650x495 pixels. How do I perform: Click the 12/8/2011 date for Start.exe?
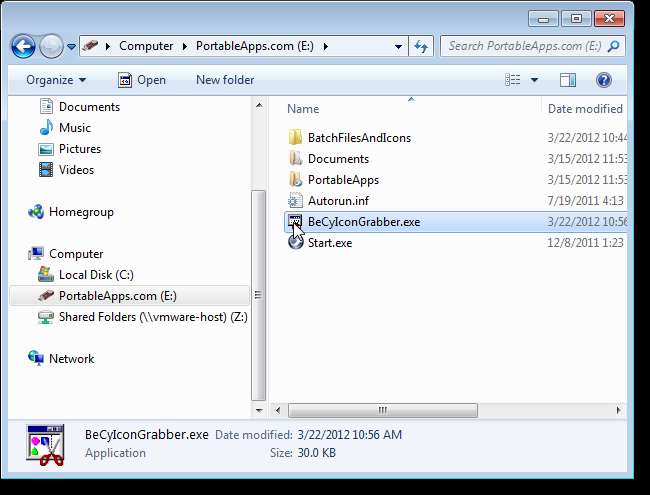coord(585,243)
